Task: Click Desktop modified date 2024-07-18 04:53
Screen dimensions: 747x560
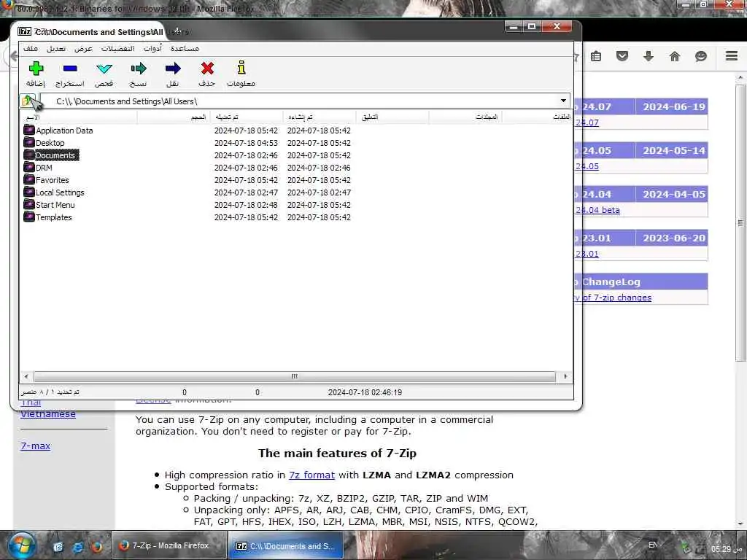Action: (x=246, y=143)
